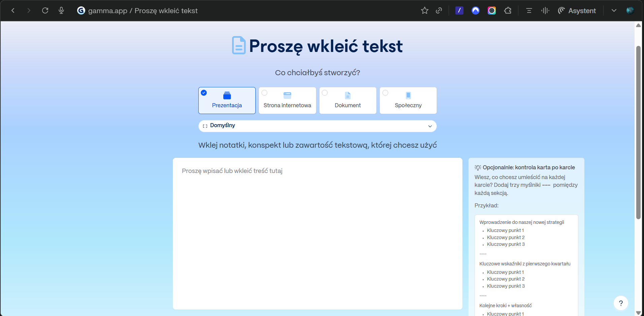644x316 pixels.
Task: Click 'Wprowadzenie do naszej nowej strategii' example text
Action: tap(522, 222)
